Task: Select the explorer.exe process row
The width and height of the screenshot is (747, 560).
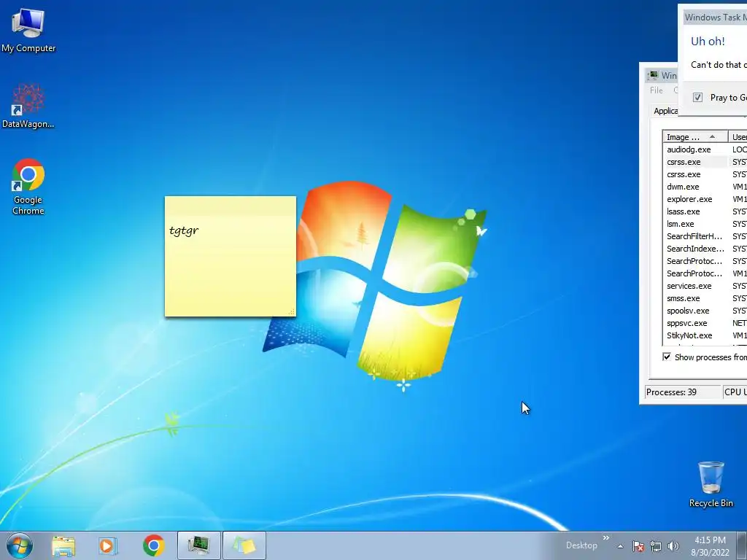Action: coord(705,199)
